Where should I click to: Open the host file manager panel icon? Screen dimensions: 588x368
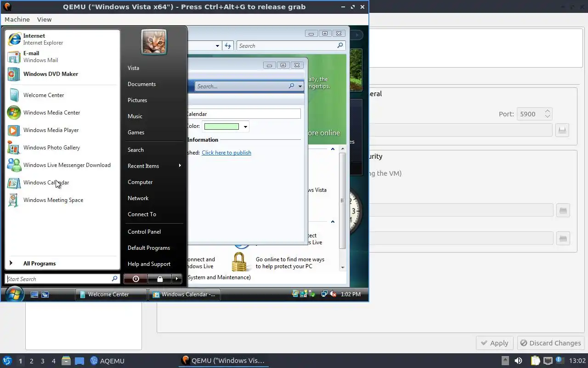pyautogui.click(x=66, y=361)
